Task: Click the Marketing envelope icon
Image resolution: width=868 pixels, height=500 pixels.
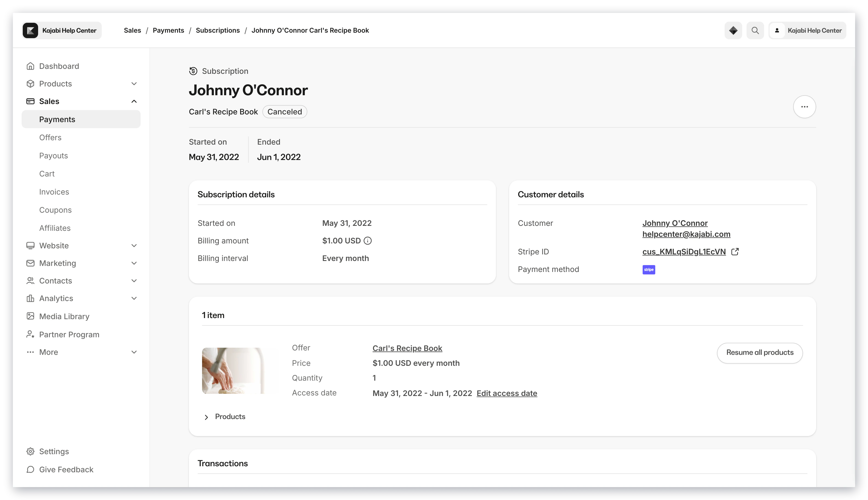Action: click(x=30, y=263)
